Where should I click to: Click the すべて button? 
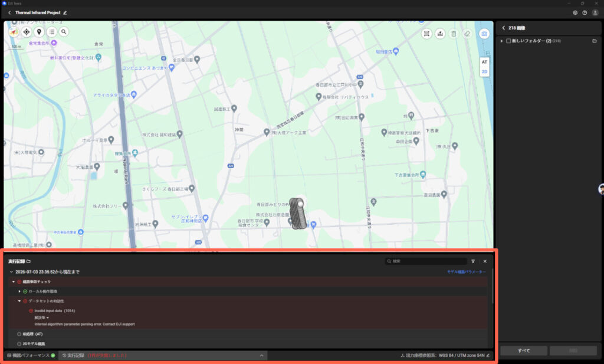click(x=524, y=350)
